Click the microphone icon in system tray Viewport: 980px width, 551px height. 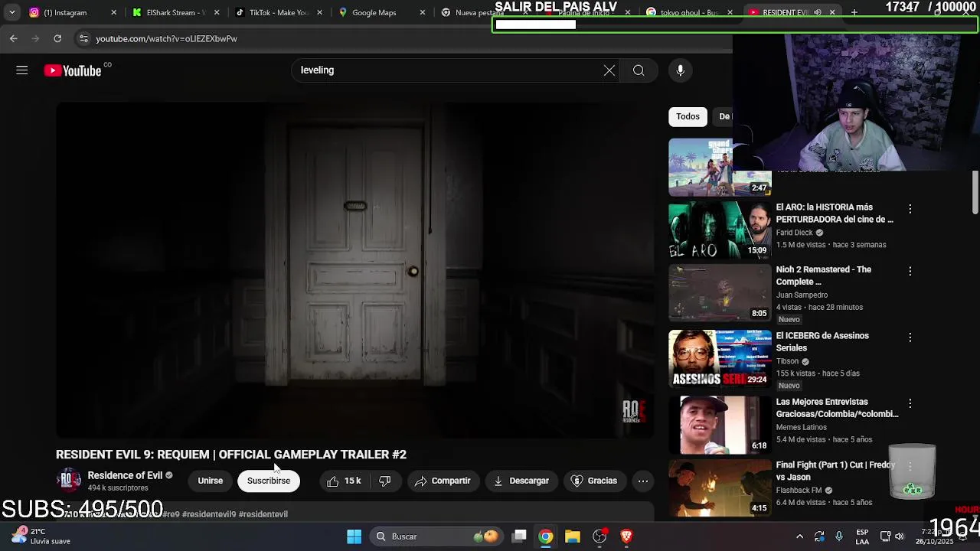pos(839,536)
